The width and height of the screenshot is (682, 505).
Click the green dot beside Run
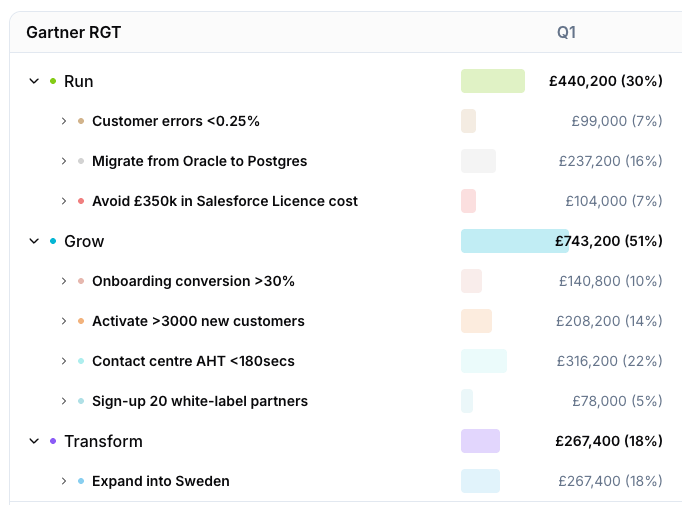(53, 81)
